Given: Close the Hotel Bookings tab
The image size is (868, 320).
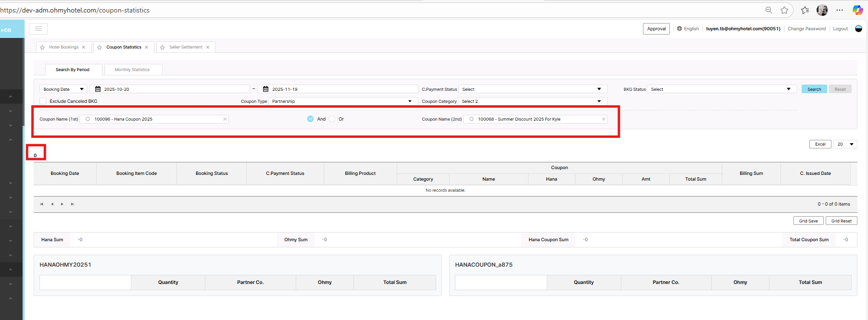Looking at the screenshot, I should click(x=84, y=47).
